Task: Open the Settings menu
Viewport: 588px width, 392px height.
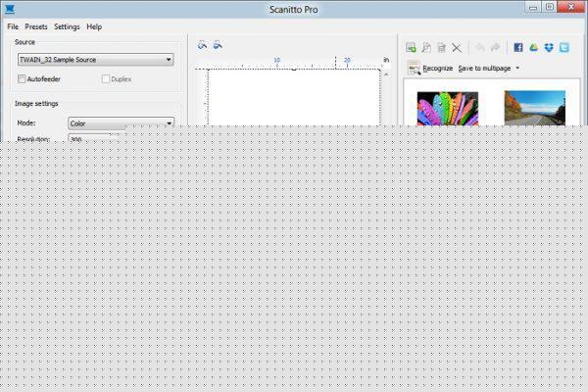Action: [67, 26]
